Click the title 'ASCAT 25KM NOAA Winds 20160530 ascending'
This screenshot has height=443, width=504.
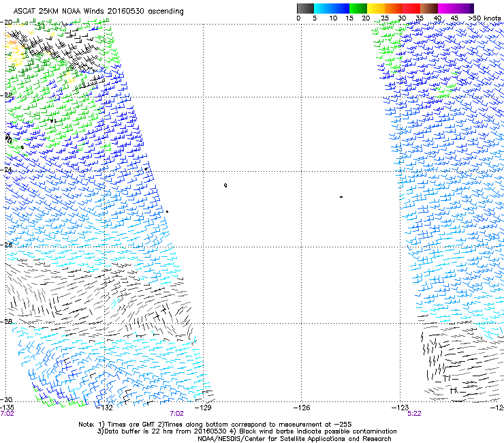98,12
